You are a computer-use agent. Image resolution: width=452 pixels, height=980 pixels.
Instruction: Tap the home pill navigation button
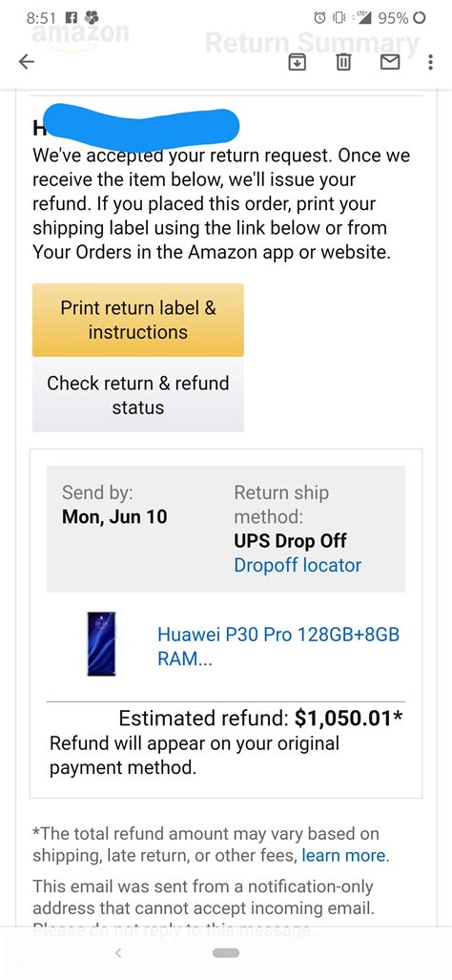point(226,953)
